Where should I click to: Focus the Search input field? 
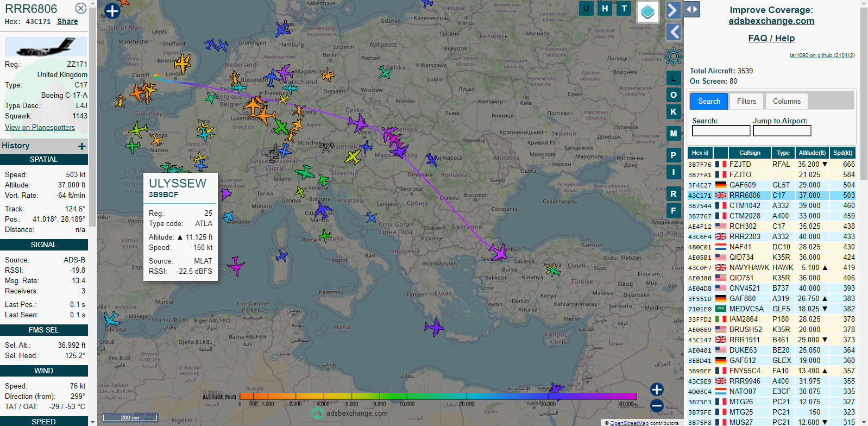pos(721,130)
